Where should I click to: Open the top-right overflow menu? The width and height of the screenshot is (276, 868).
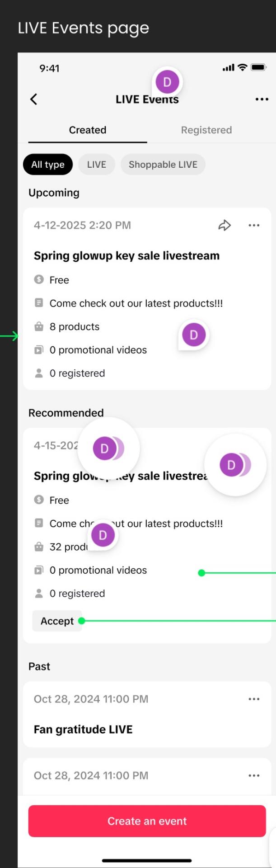point(262,99)
